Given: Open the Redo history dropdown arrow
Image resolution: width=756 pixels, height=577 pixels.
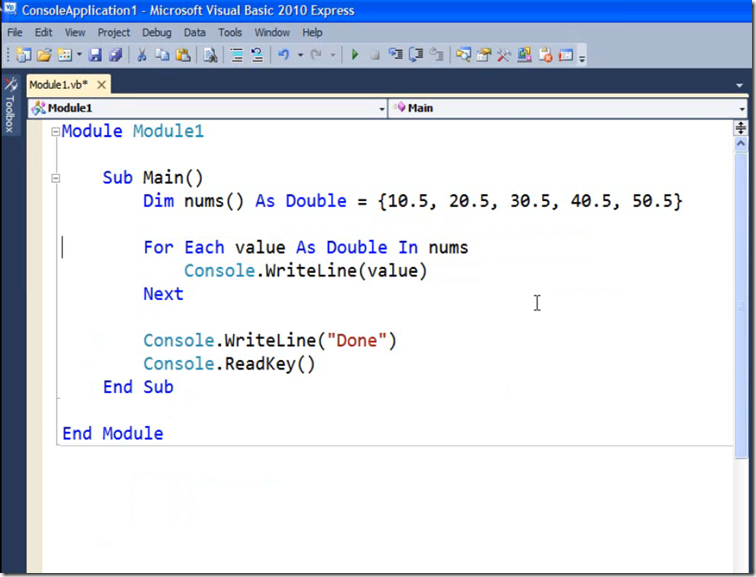Looking at the screenshot, I should coord(333,55).
